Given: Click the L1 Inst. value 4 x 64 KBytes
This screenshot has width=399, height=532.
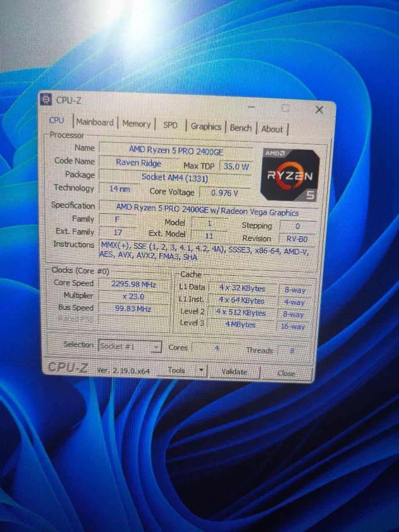Looking at the screenshot, I should (x=242, y=300).
